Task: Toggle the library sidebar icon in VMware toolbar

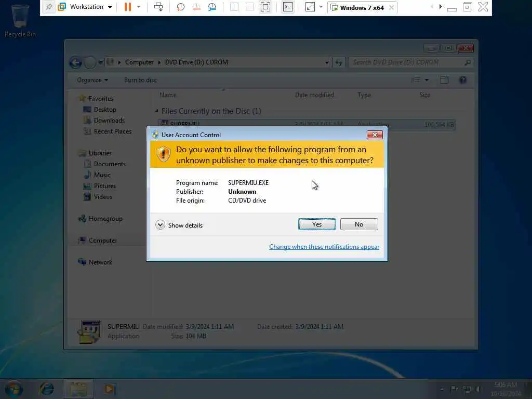Action: click(234, 7)
